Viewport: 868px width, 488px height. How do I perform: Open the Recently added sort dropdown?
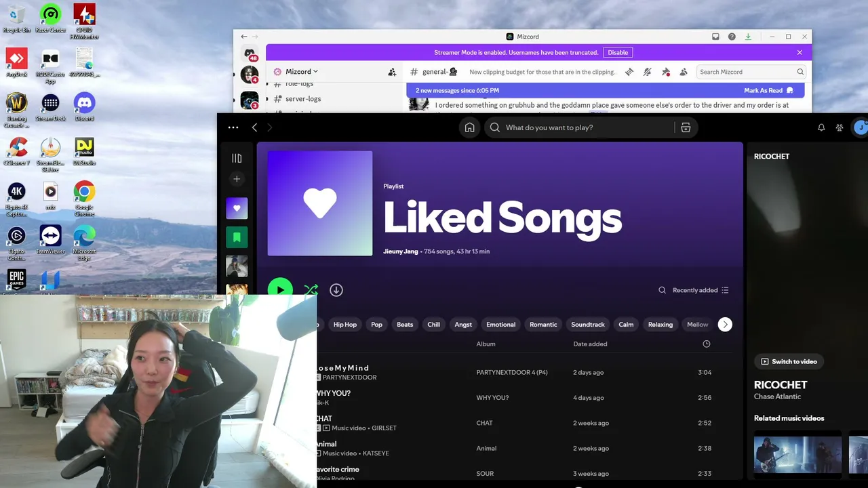pos(701,290)
